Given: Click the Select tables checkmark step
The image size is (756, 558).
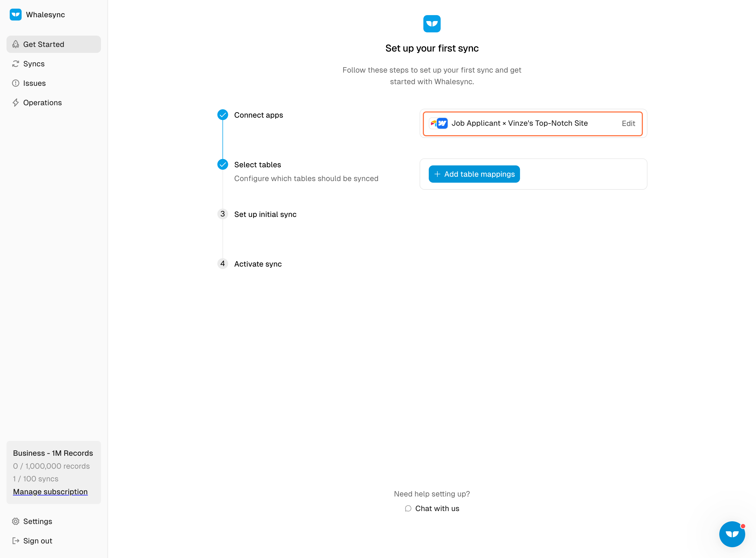Looking at the screenshot, I should pos(222,165).
